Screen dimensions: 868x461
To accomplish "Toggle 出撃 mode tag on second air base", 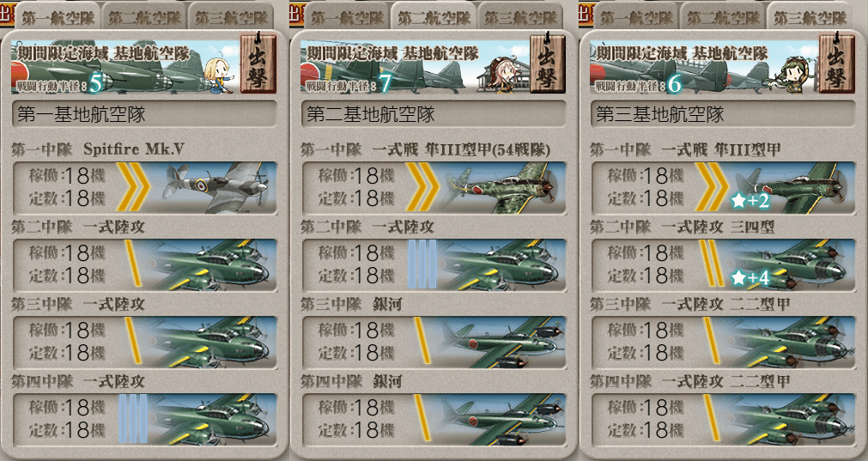I will [x=548, y=64].
